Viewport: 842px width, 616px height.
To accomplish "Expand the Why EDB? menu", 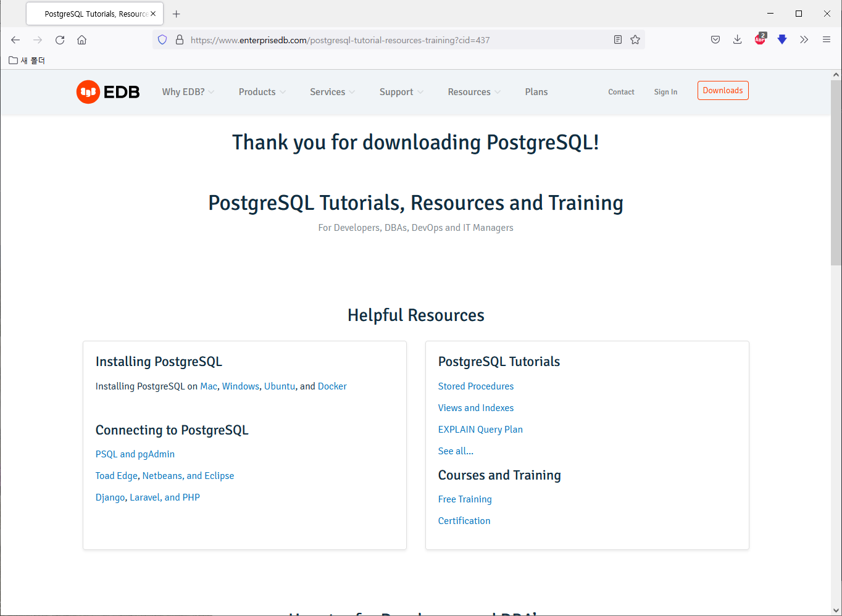I will click(188, 92).
